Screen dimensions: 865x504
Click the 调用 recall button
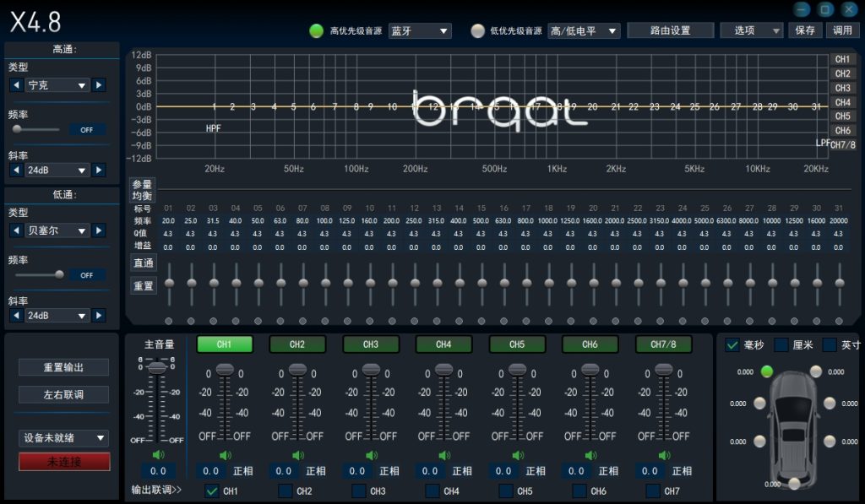pyautogui.click(x=842, y=30)
